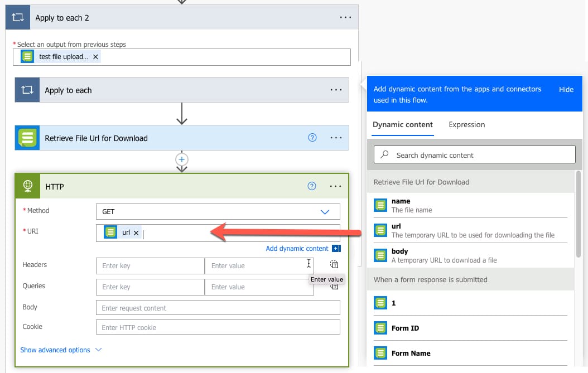
Task: Remove the test file upload token
Action: click(95, 57)
